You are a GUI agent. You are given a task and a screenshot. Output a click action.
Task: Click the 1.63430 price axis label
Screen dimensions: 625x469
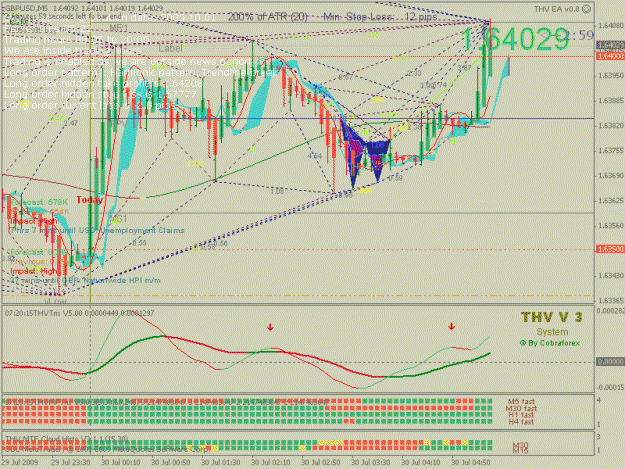(611, 276)
